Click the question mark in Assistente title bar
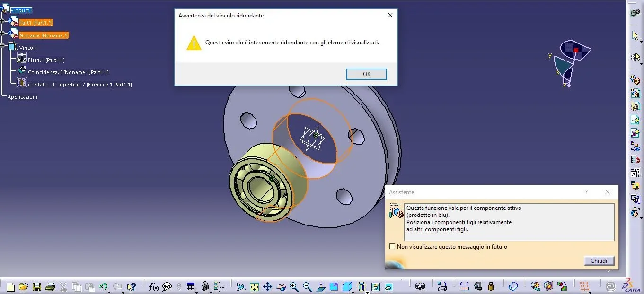The width and height of the screenshot is (644, 294). pyautogui.click(x=586, y=192)
